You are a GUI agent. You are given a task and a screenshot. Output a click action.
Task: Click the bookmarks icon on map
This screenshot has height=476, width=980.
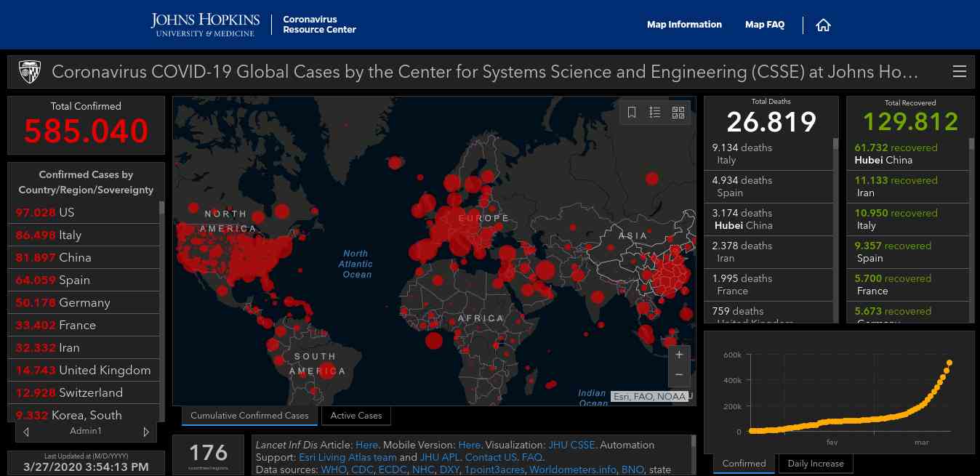click(x=632, y=113)
